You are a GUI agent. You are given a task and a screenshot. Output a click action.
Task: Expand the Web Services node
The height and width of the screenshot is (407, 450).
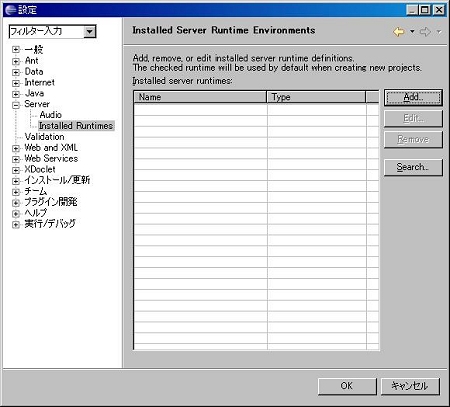tap(16, 159)
